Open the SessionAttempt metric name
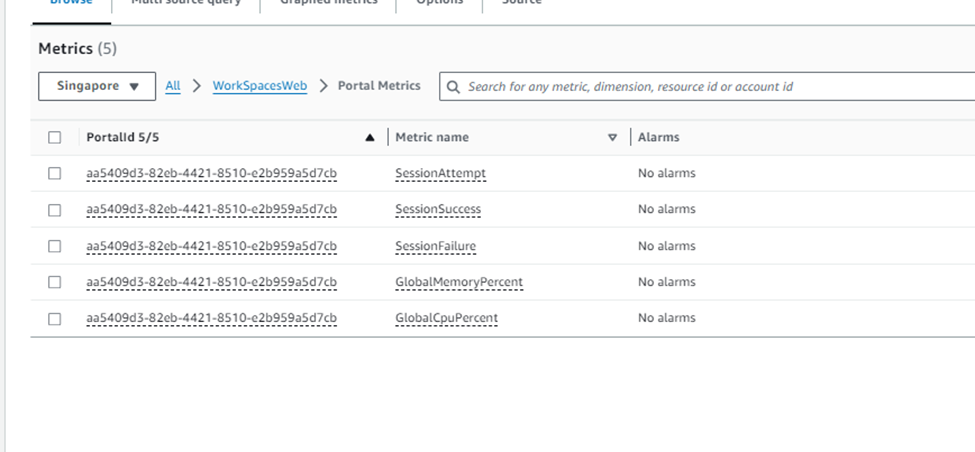The image size is (975, 452). [440, 173]
